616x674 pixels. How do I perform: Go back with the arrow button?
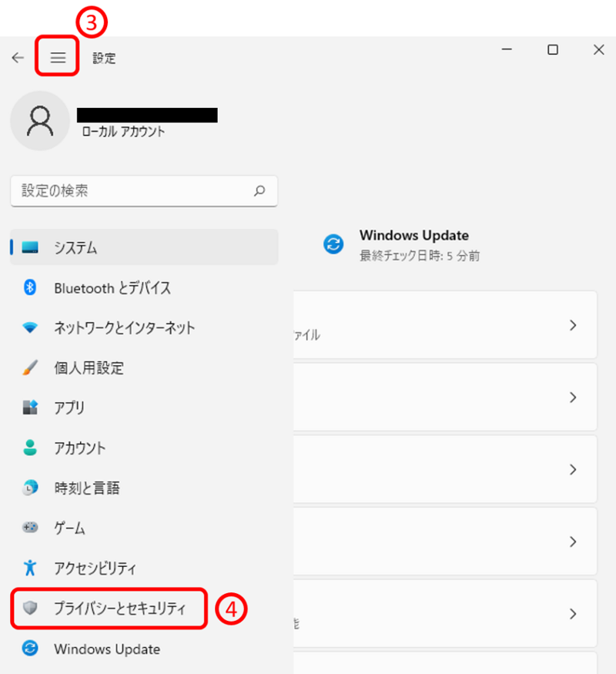tap(18, 57)
